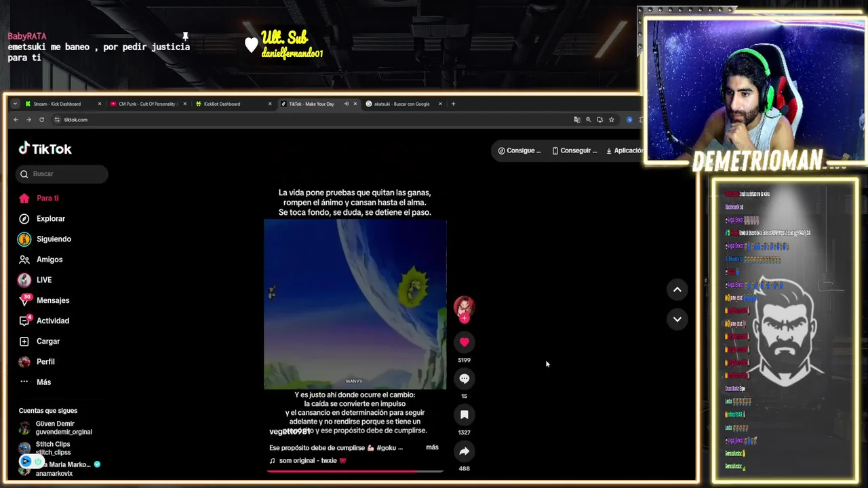Open Perfil page
Viewport: 868px width, 488px height.
pyautogui.click(x=45, y=361)
